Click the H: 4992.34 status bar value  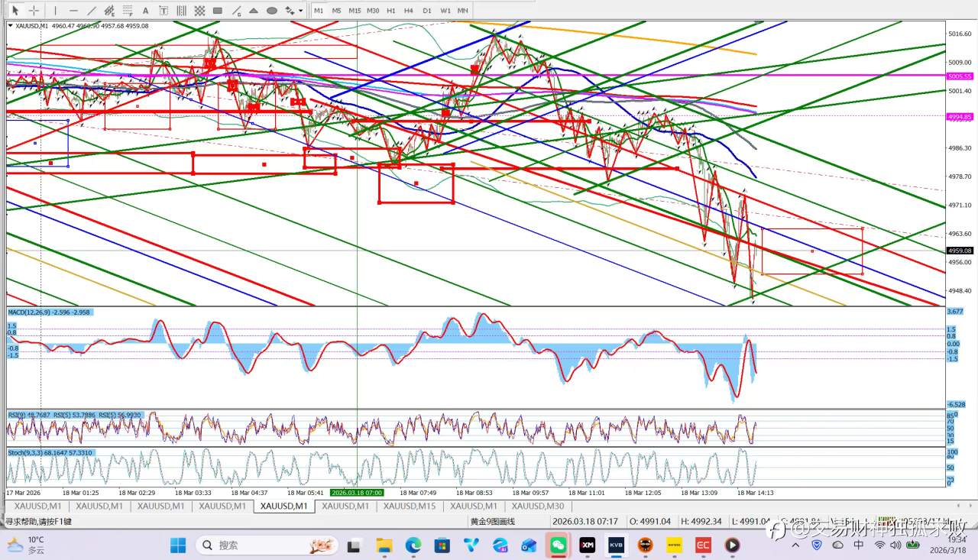point(700,522)
